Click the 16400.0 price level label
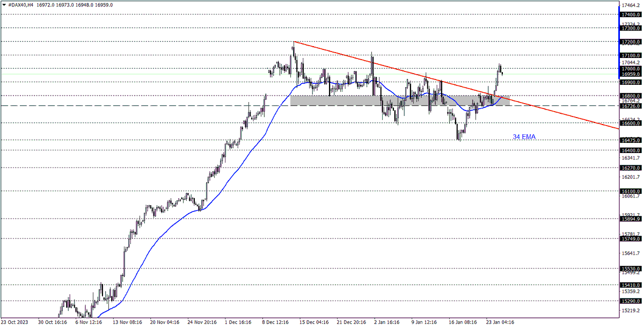Viewport: 644px width, 327px height. 630,150
